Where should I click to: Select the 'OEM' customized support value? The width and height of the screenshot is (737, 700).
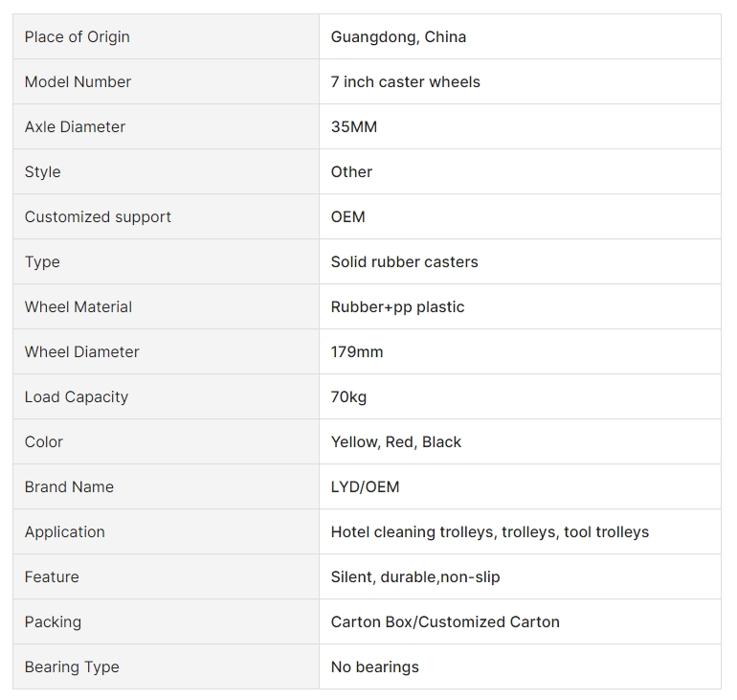coord(347,216)
